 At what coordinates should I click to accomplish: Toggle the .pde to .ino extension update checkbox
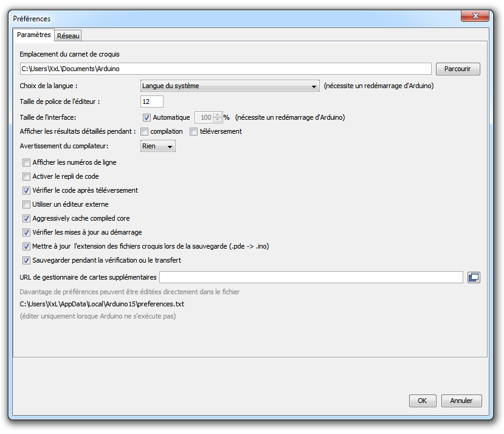coord(26,247)
